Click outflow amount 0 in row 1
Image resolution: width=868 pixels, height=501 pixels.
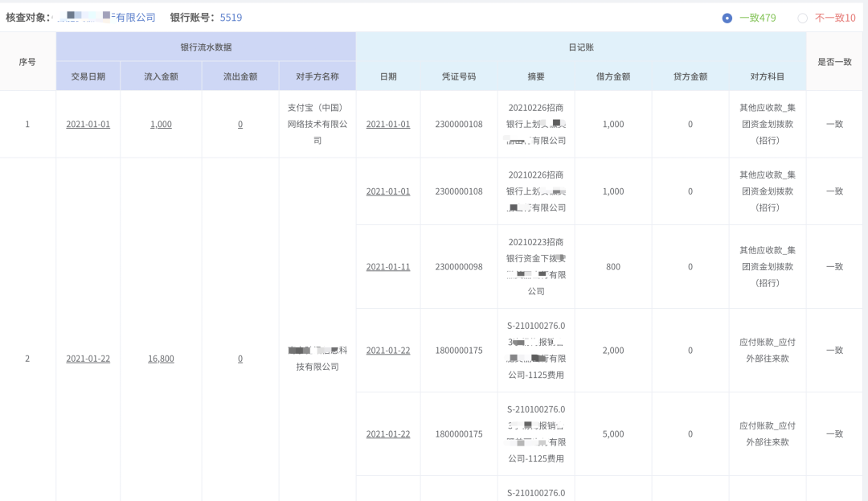(x=240, y=124)
